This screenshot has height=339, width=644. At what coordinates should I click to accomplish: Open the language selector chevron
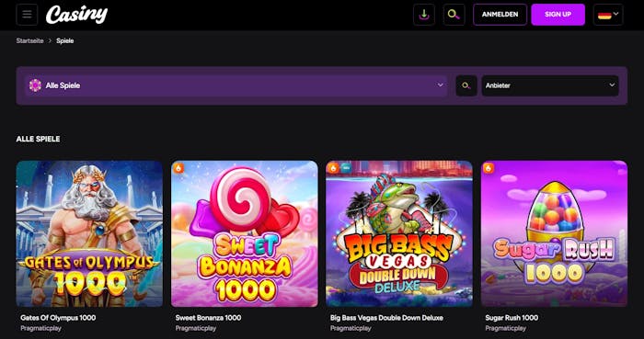pyautogui.click(x=615, y=14)
